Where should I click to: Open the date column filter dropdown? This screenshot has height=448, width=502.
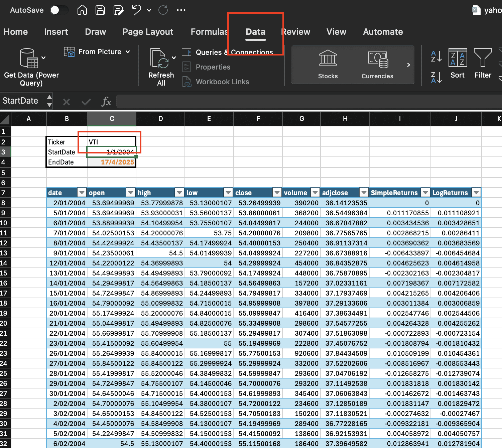(82, 192)
